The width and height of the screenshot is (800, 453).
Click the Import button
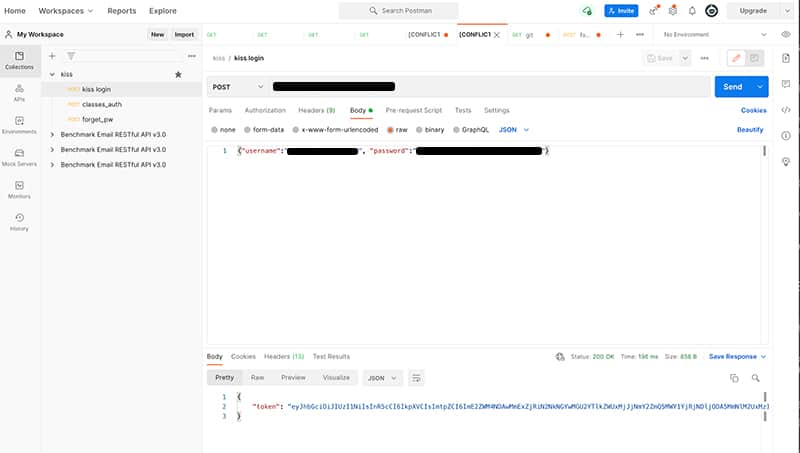(184, 35)
